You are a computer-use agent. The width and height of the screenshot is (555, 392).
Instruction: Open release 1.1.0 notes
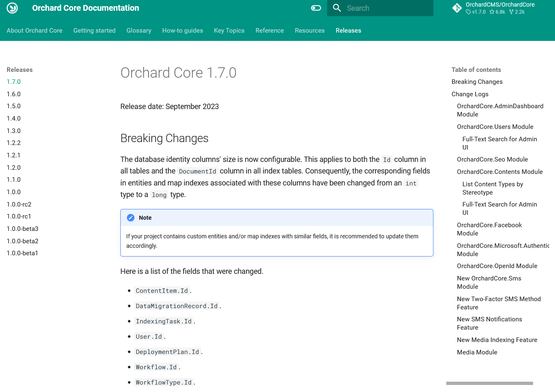(14, 180)
